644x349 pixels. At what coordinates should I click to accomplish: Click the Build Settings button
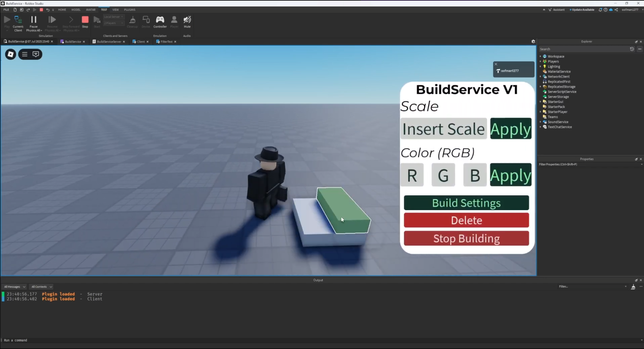coord(466,203)
